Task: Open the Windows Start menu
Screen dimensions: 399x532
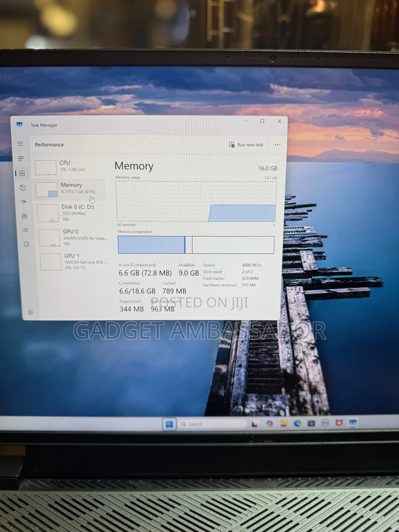Action: [x=169, y=424]
